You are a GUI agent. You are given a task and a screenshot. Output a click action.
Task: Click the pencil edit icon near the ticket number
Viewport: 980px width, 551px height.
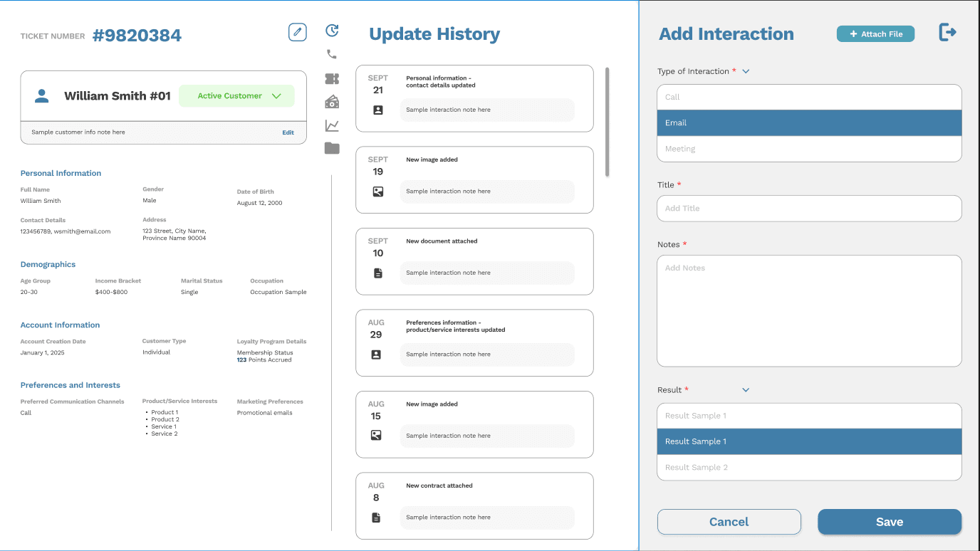coord(297,31)
